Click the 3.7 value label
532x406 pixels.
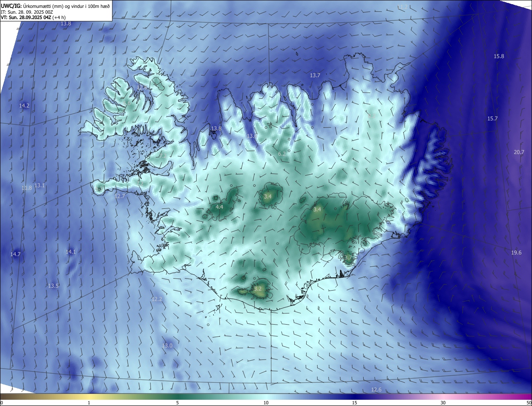[348, 258]
